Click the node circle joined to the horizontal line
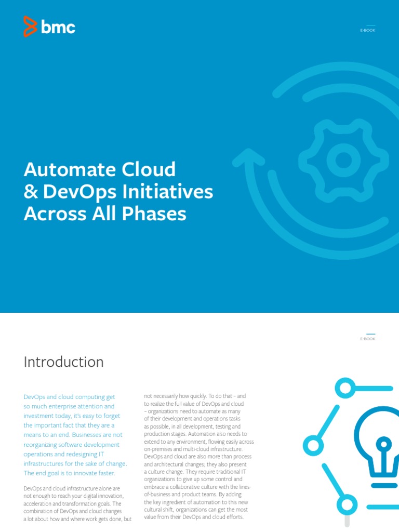399x532 pixels. (345, 388)
